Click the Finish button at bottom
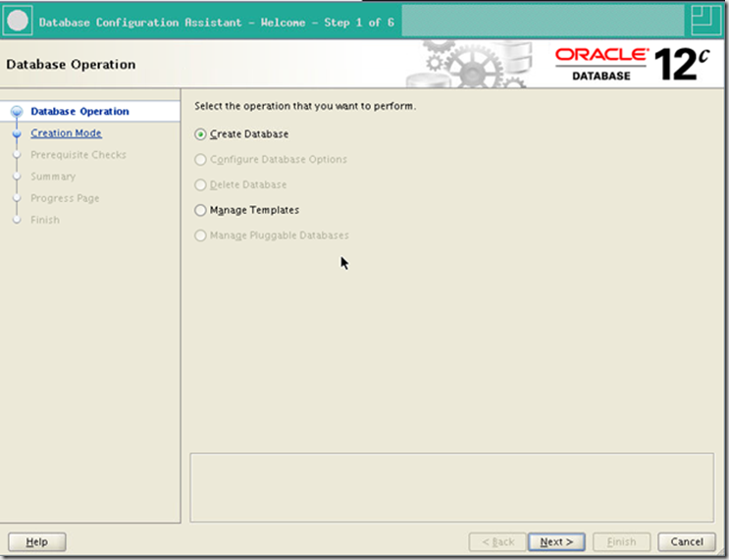Screen dimensions: 729x560 pyautogui.click(x=621, y=542)
